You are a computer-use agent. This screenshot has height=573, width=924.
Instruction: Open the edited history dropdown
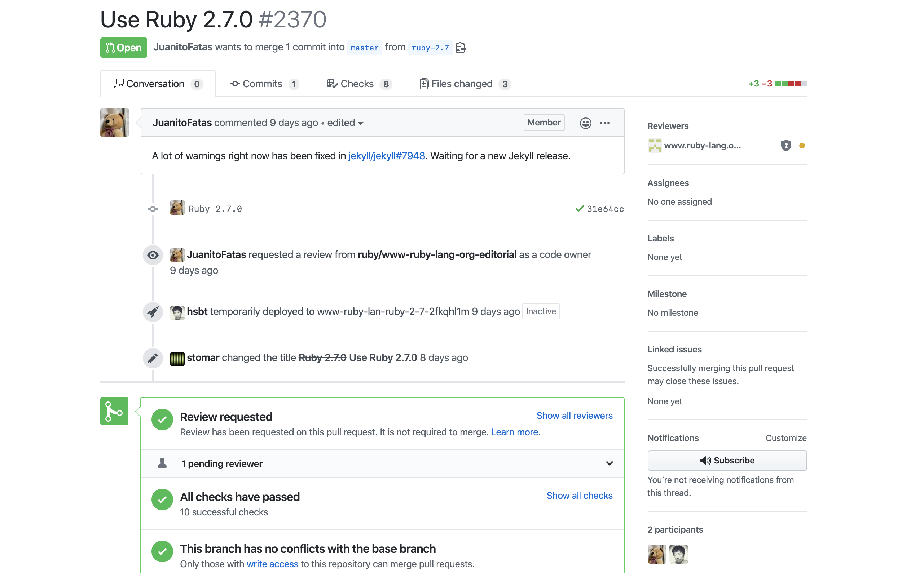345,123
